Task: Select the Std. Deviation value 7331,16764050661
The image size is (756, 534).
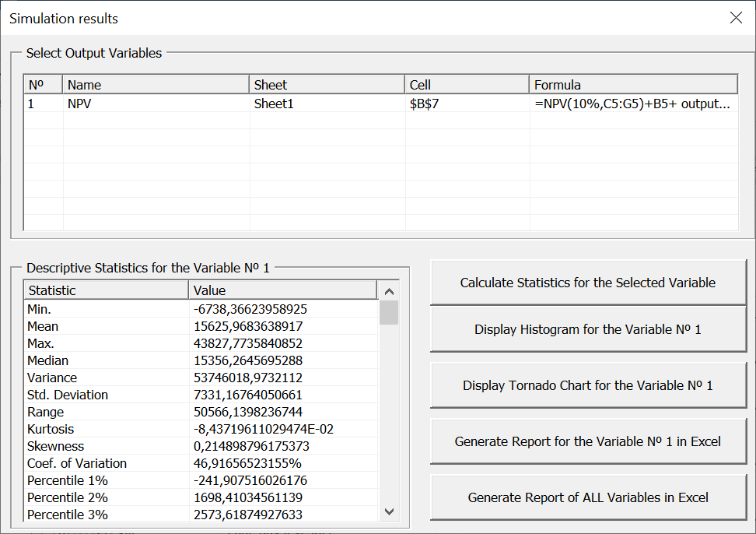Action: pyautogui.click(x=248, y=395)
